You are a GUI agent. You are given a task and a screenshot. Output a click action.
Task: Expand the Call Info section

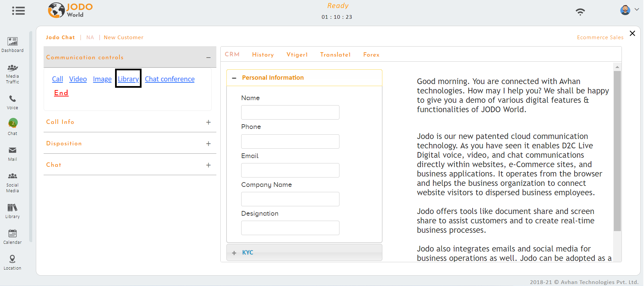pos(208,122)
